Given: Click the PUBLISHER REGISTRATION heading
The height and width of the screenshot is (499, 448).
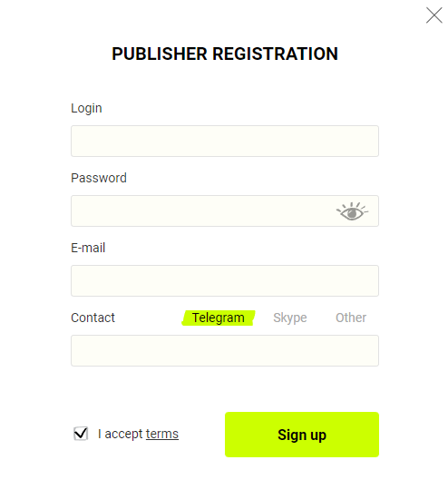Looking at the screenshot, I should 225,54.
